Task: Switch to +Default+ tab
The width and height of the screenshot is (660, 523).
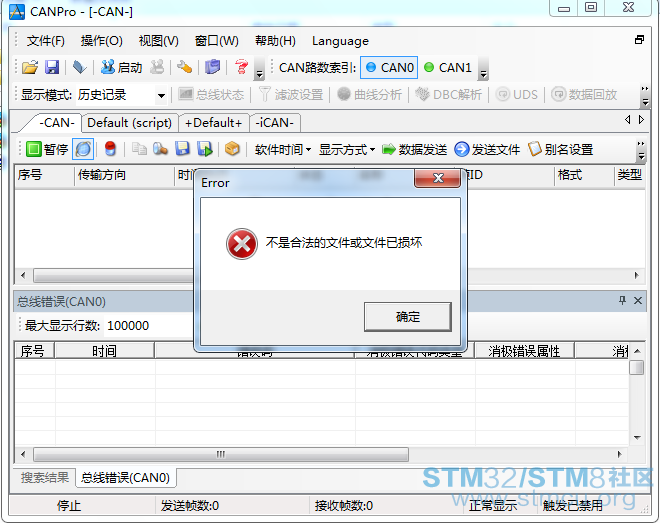Action: (213, 123)
